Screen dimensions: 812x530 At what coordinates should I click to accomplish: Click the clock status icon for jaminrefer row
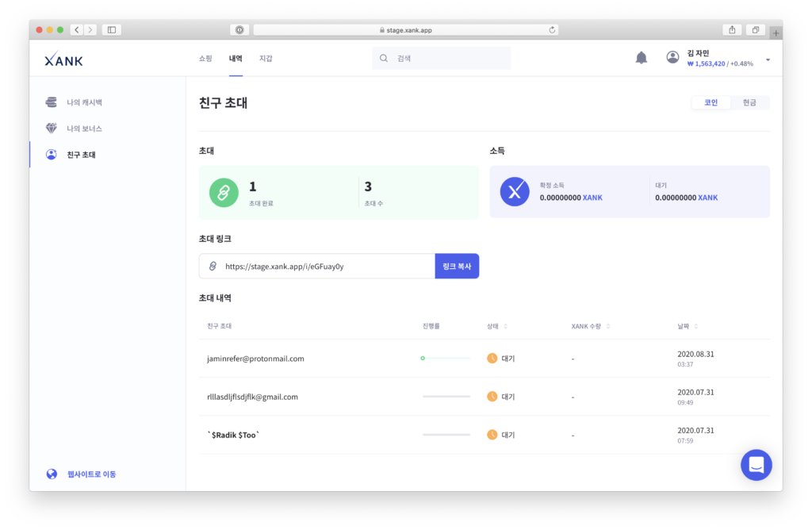[492, 358]
